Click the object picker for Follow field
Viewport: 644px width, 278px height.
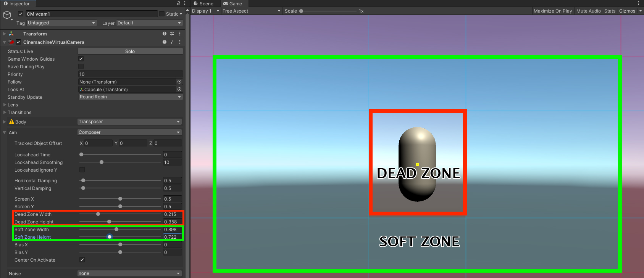(x=179, y=82)
